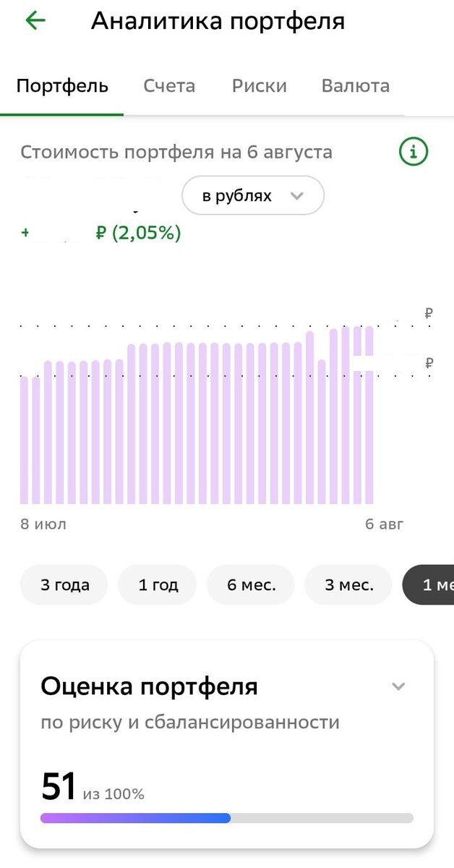Open the 'Валюта' tab
The width and height of the screenshot is (454, 868).
coord(356,86)
